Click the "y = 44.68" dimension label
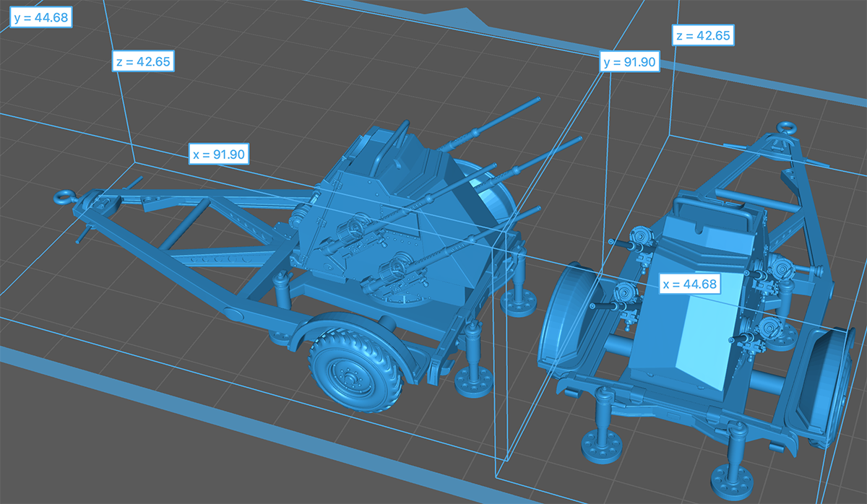This screenshot has height=504, width=867. [40, 17]
